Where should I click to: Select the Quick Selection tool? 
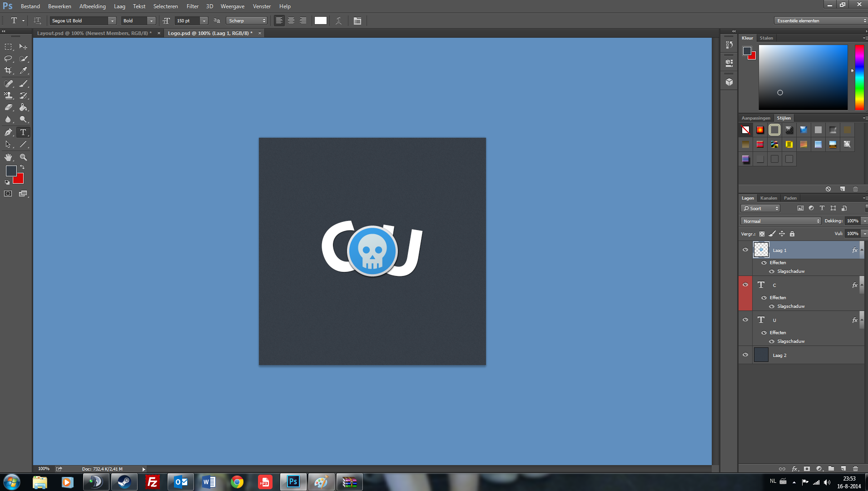23,59
